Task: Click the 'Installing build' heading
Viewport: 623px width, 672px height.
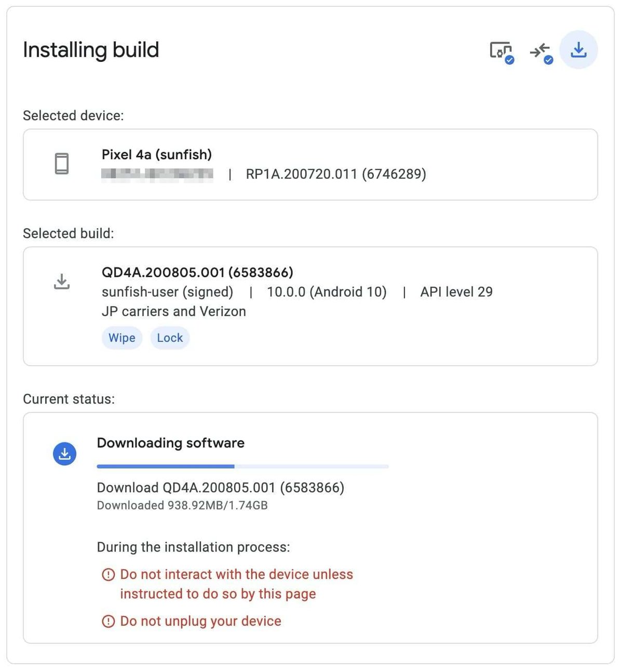Action: [91, 50]
